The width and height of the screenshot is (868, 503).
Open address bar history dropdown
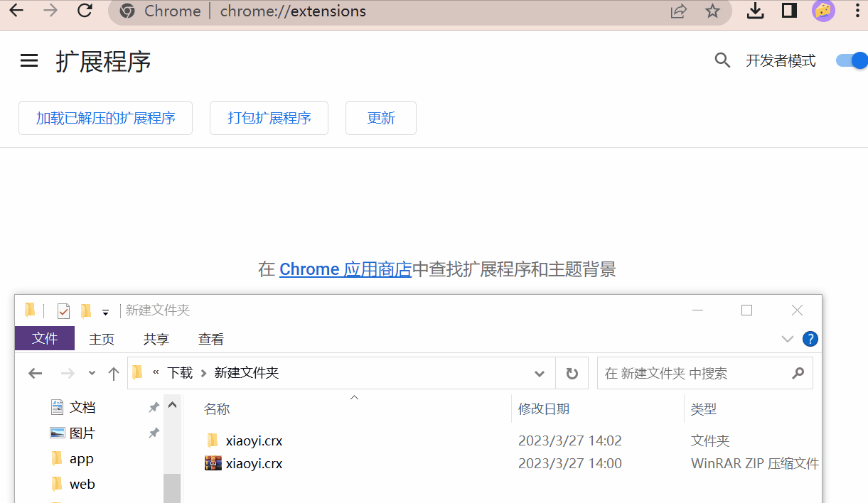540,374
